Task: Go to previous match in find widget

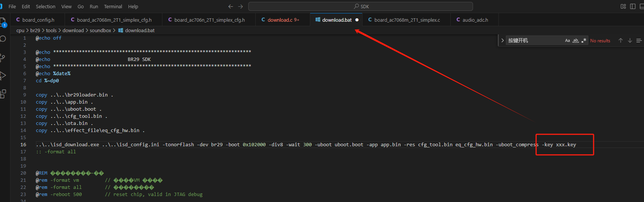Action: pos(620,40)
